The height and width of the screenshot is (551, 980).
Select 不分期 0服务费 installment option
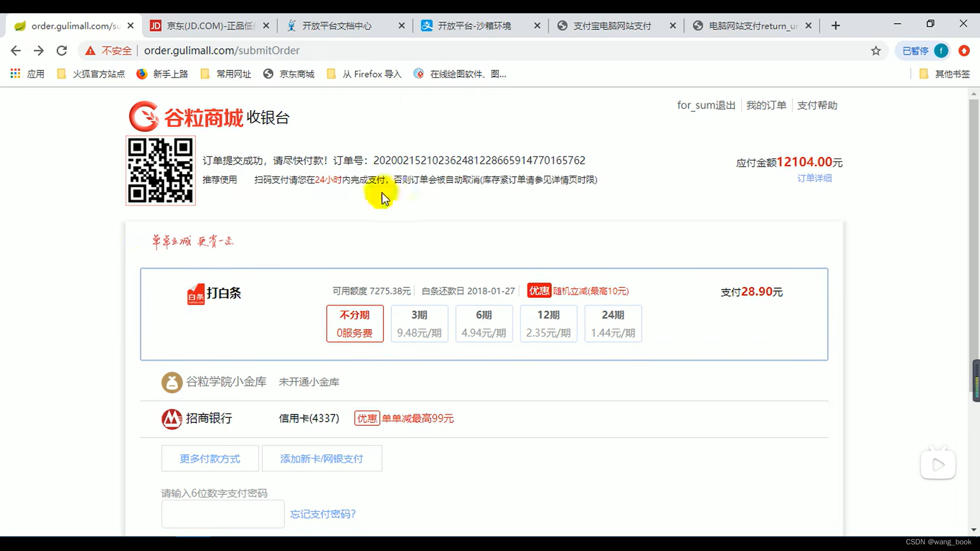[355, 323]
